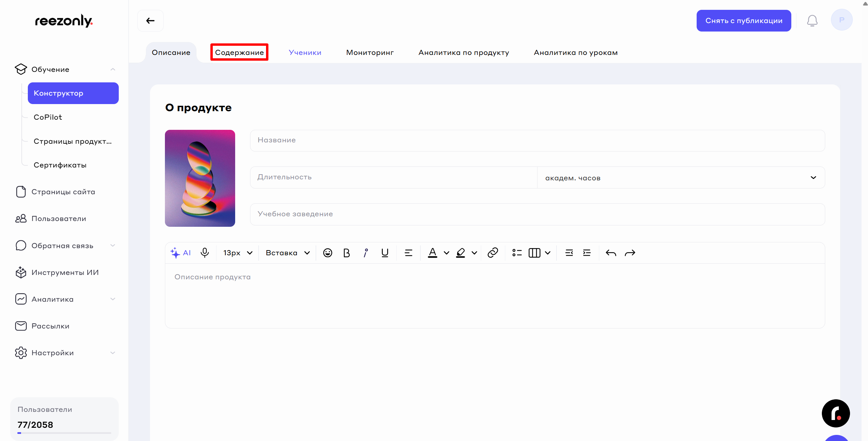This screenshot has height=441, width=868.
Task: Switch to the Содержание tab
Action: coord(239,53)
